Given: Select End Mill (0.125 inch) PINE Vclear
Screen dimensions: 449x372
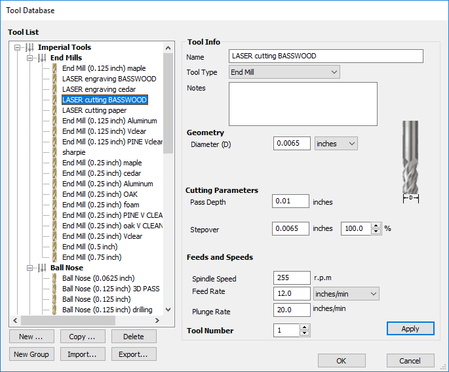Looking at the screenshot, I should pos(112,142).
